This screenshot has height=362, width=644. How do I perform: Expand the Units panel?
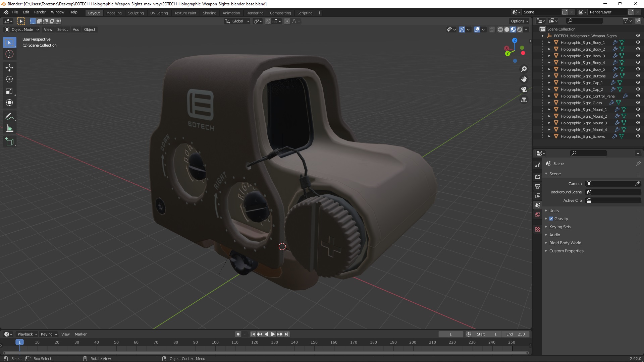coord(554,210)
